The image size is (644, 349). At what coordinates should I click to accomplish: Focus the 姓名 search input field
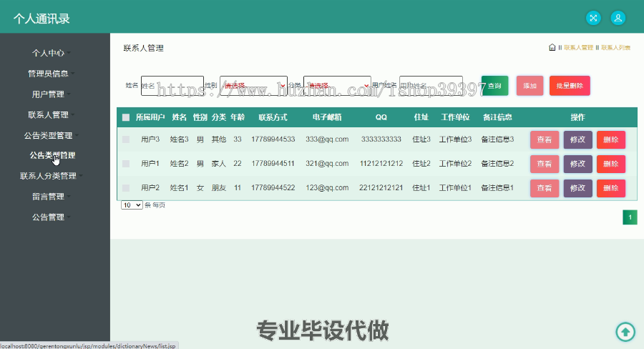click(172, 86)
